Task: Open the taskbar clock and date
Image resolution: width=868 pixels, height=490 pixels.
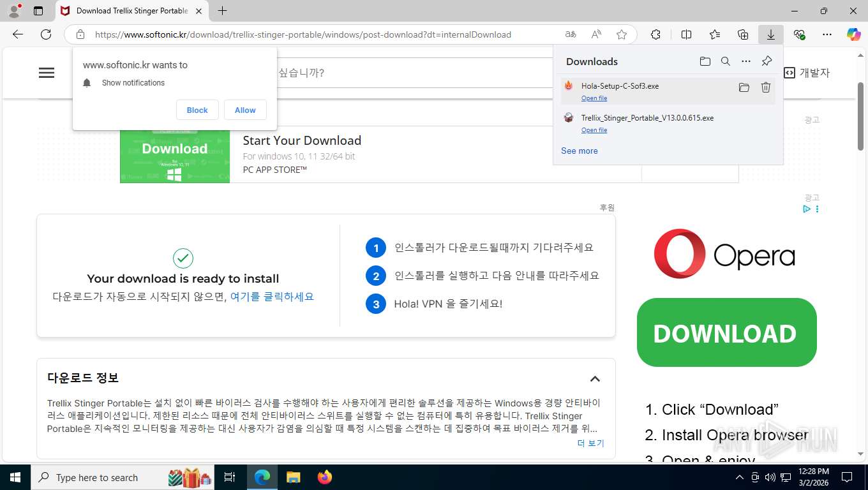Action: point(813,477)
